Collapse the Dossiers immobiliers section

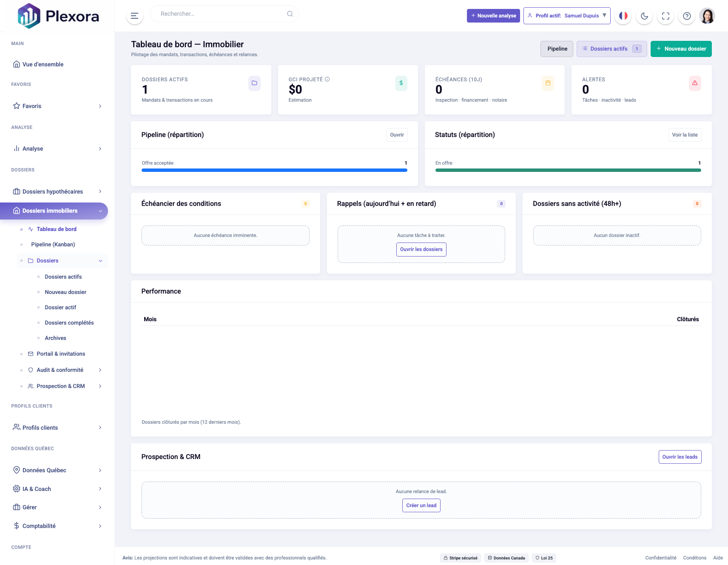100,211
